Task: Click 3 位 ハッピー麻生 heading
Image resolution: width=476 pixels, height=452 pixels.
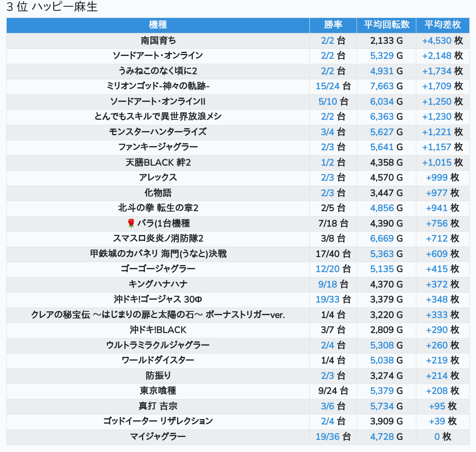Action: pos(52,7)
